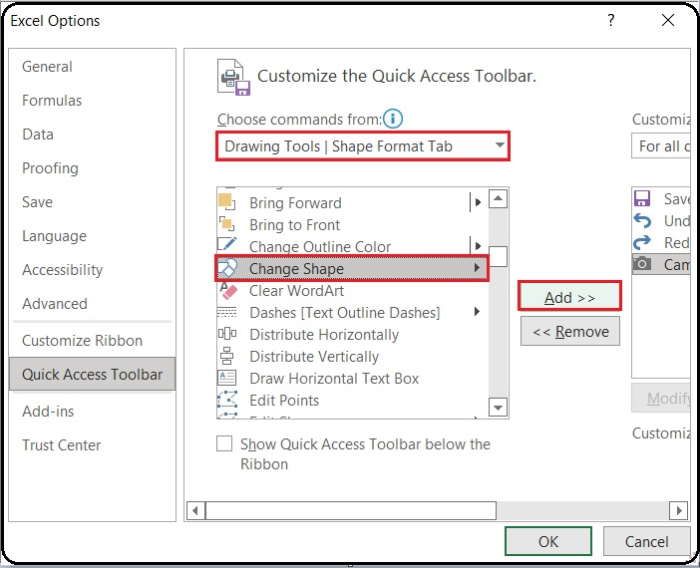The image size is (700, 568).
Task: Click the Bring Forward command icon
Action: (x=227, y=203)
